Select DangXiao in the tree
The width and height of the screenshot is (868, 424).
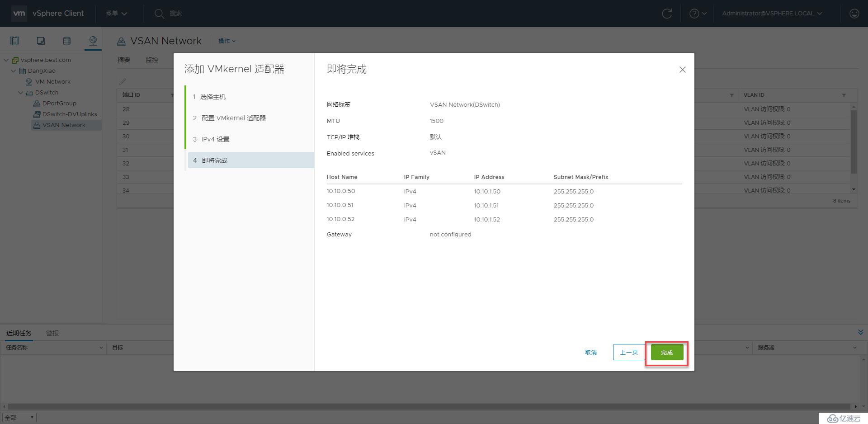[42, 71]
